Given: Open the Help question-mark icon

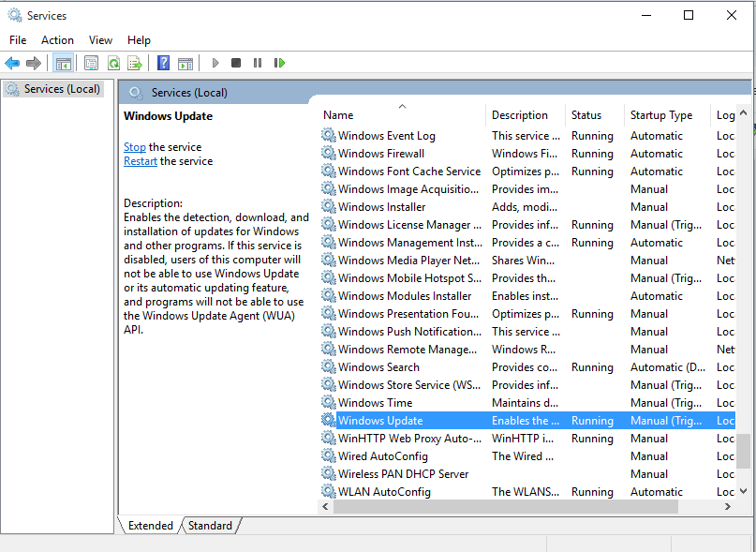Looking at the screenshot, I should click(163, 63).
